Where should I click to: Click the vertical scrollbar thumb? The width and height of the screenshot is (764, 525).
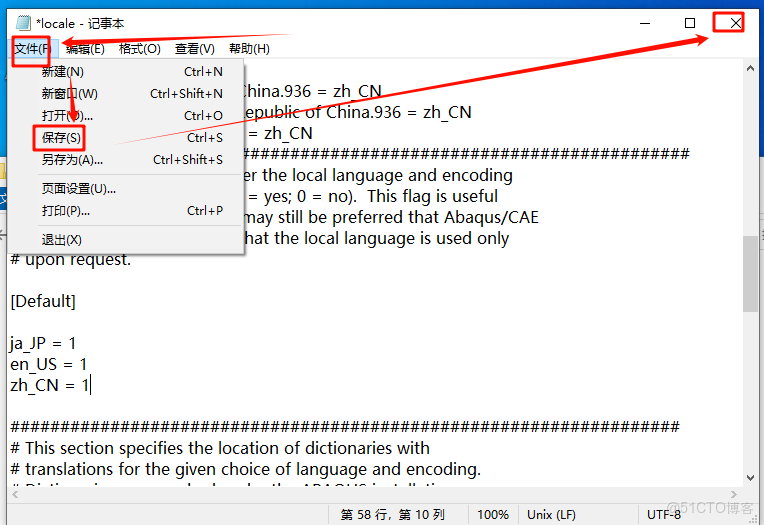click(750, 274)
